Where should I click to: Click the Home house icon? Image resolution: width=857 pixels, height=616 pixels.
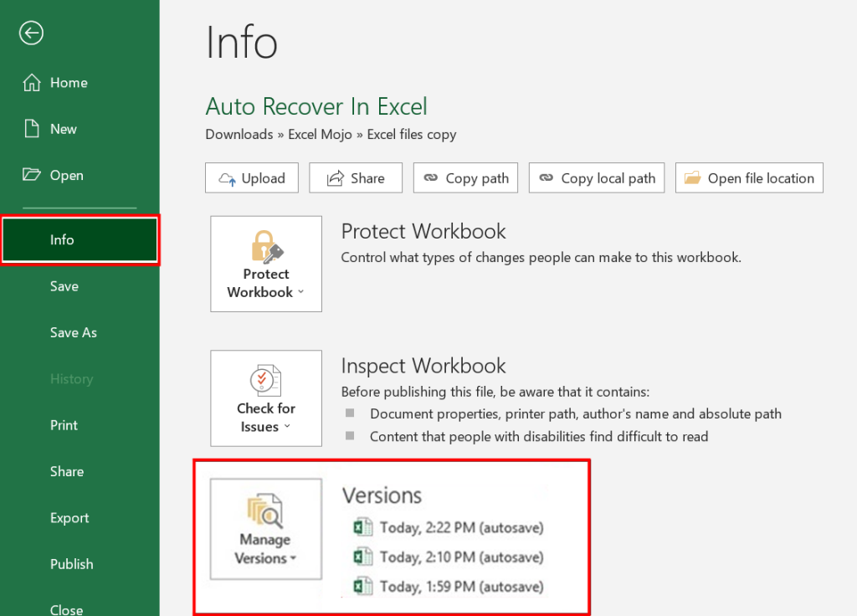coord(32,83)
